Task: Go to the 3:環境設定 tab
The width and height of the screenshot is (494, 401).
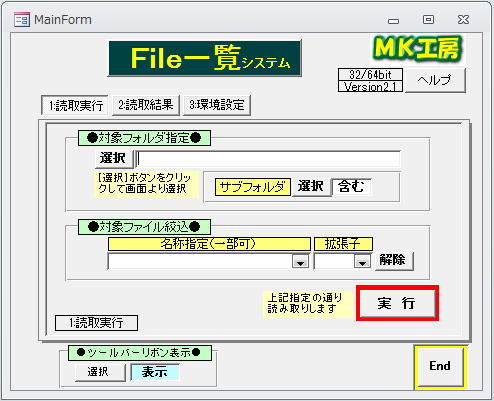Action: [217, 105]
